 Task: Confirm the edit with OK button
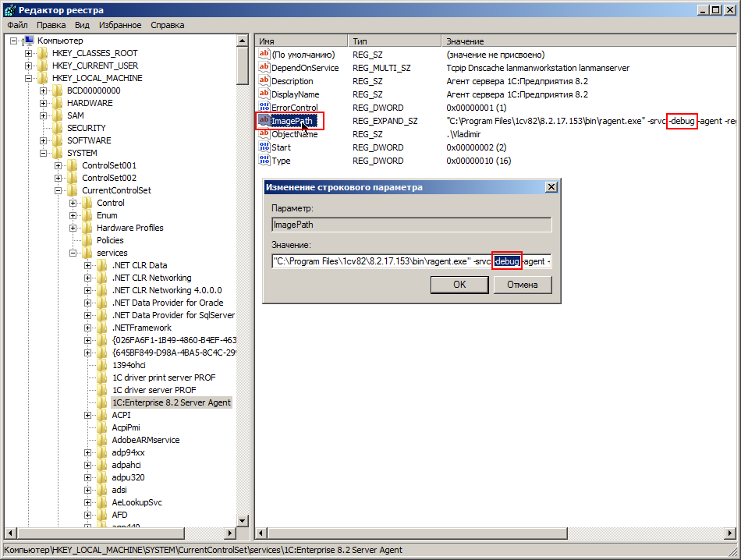[459, 285]
